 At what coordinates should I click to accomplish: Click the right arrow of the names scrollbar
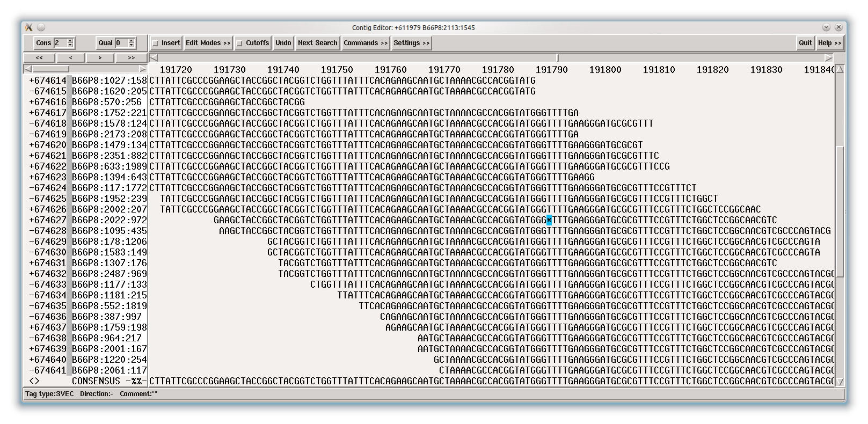[143, 69]
